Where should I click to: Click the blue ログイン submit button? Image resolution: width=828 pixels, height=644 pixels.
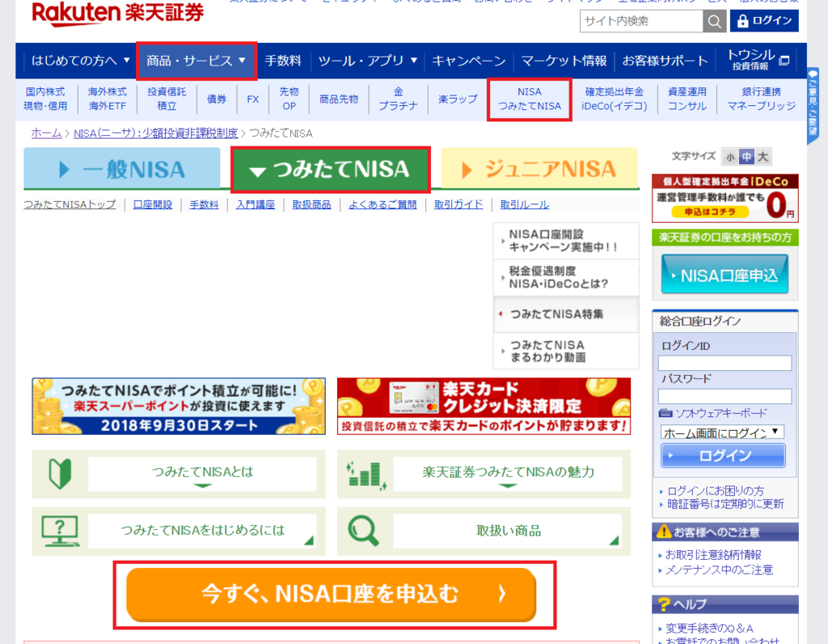[x=723, y=456]
